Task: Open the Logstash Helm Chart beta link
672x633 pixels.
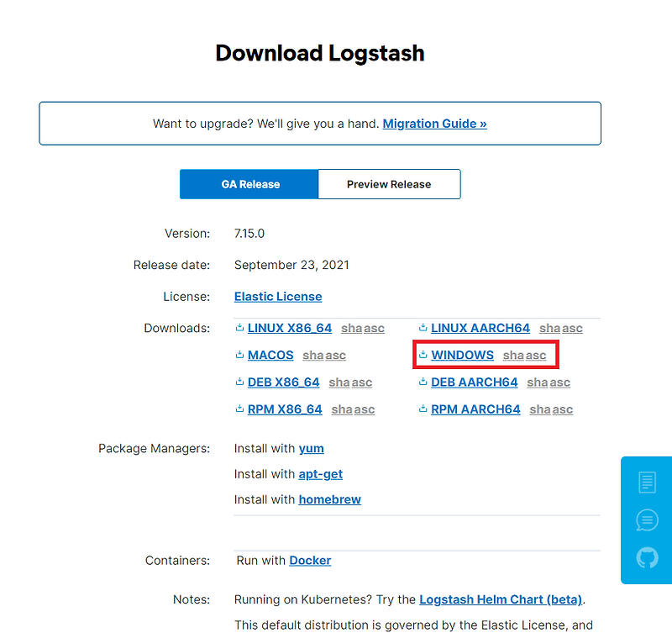Action: pyautogui.click(x=500, y=599)
